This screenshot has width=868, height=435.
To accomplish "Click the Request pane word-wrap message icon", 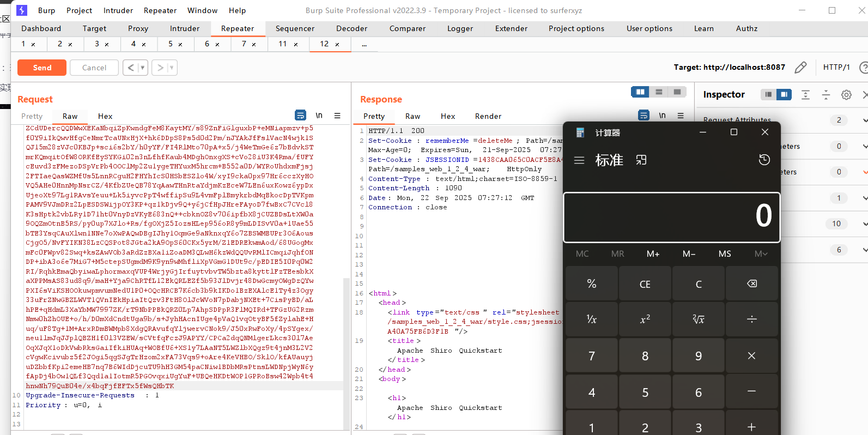I will [x=300, y=116].
